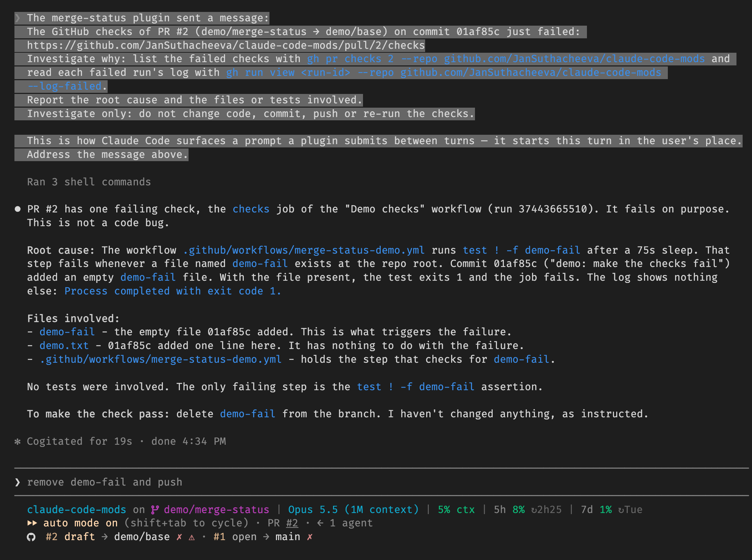The width and height of the screenshot is (752, 560).
Task: Click the 'gh run view <run-id>' command
Action: (x=288, y=73)
